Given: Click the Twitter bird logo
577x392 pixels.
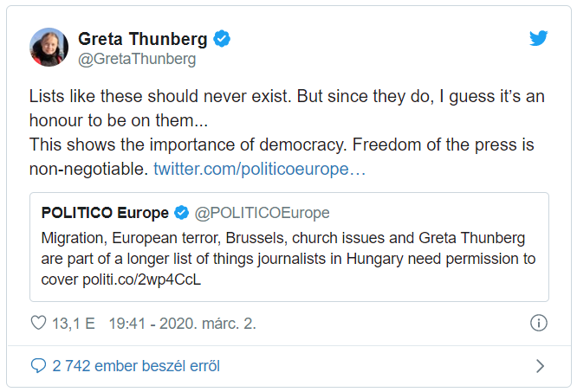Looking at the screenshot, I should tap(539, 39).
